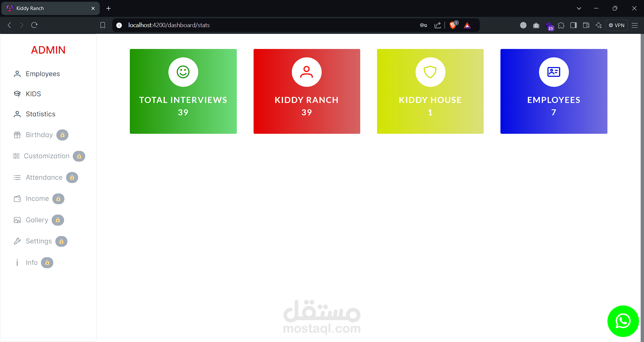Click the value 1 on Kiddy House card
The image size is (644, 342).
pos(430,112)
